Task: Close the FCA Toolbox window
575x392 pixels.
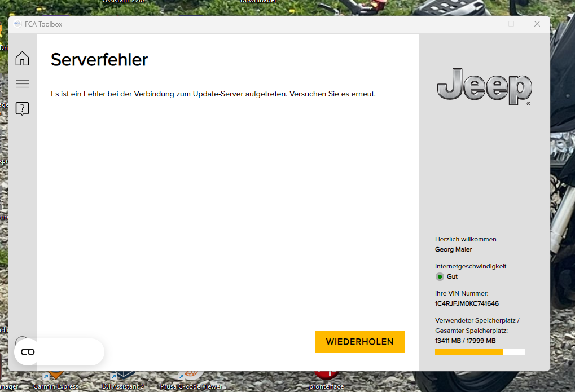Action: coord(537,24)
